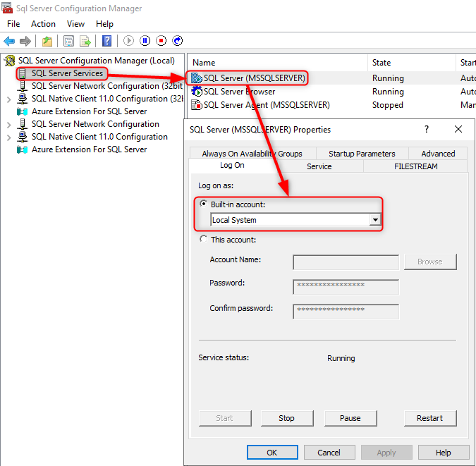This screenshot has height=466, width=476.
Task: Click the SQL Server Network Configuration node icon
Action: [23, 124]
